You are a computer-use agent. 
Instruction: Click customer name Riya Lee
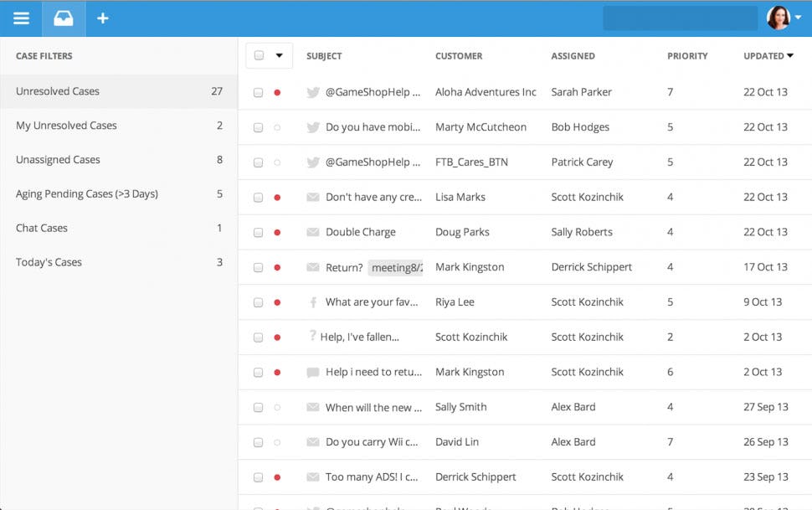(455, 302)
